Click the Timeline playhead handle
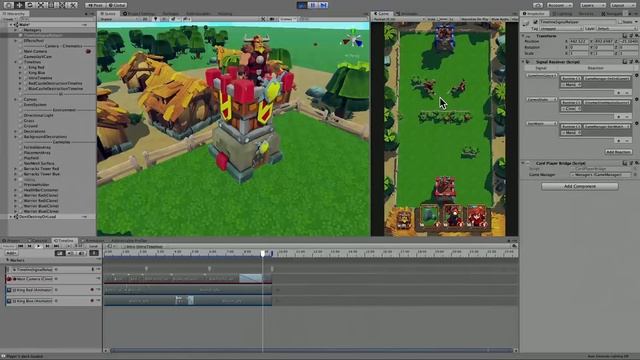This screenshot has height=360, width=640. (x=263, y=253)
